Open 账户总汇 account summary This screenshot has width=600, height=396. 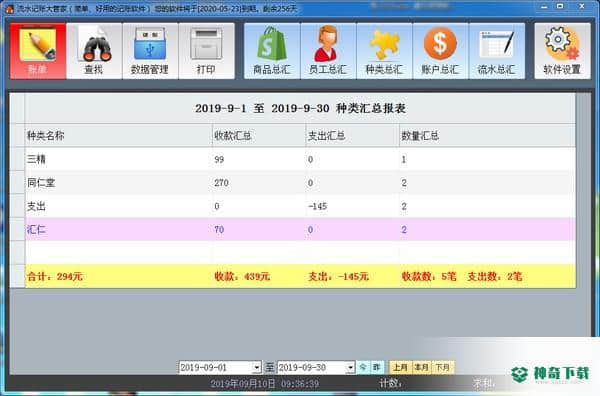[440, 51]
